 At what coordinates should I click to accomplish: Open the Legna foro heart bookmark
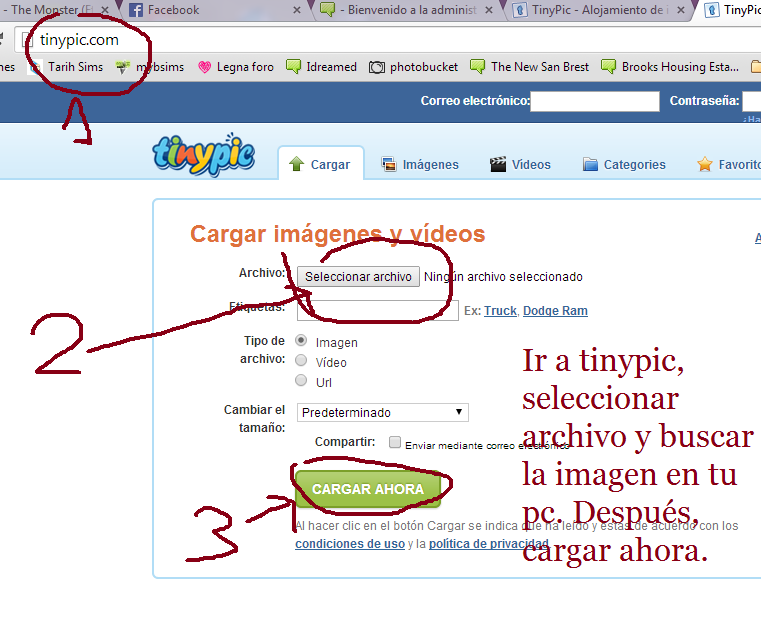click(x=236, y=67)
